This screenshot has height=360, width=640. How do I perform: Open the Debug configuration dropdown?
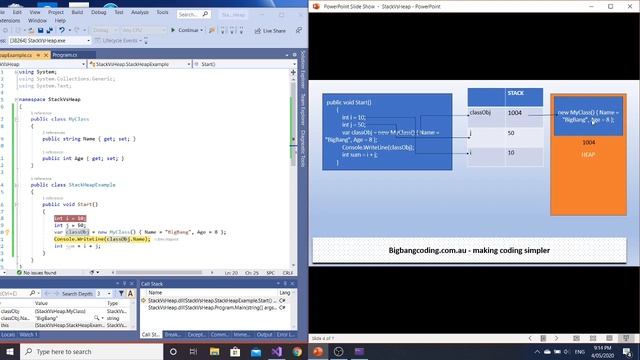pyautogui.click(x=104, y=30)
